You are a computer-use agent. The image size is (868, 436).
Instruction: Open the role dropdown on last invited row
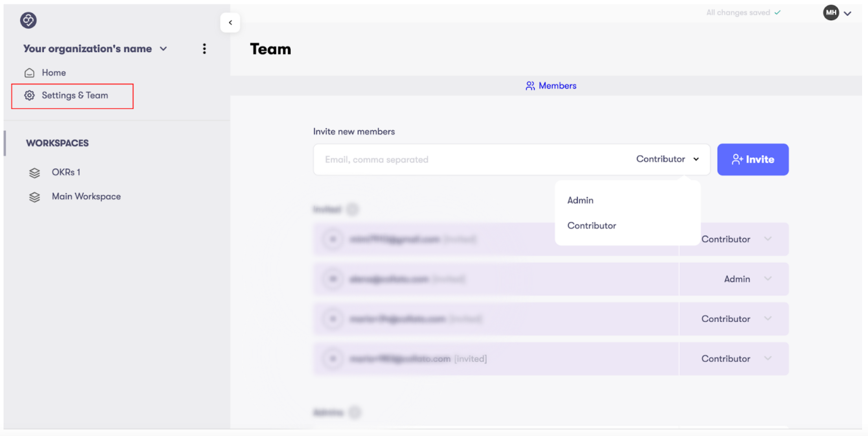click(x=767, y=358)
